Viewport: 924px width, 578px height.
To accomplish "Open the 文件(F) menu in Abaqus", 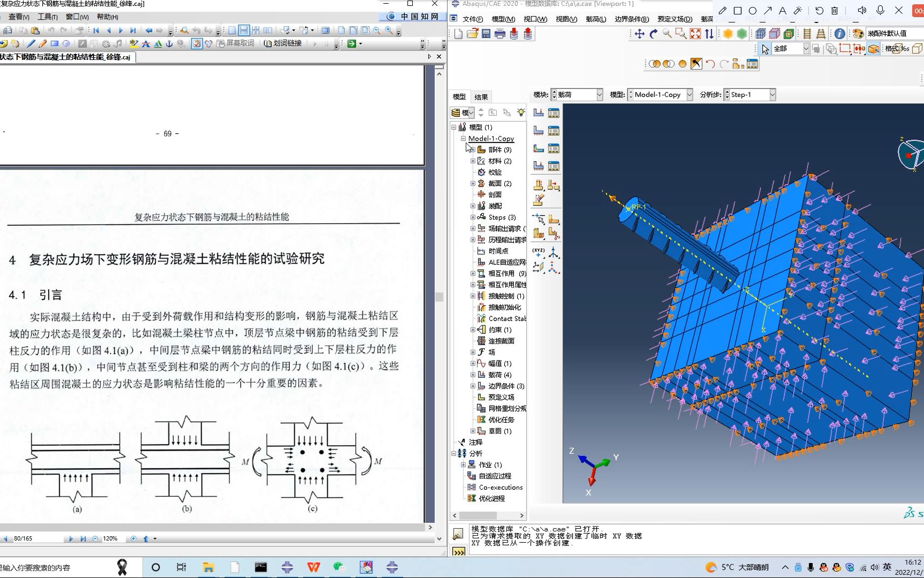I will 473,19.
